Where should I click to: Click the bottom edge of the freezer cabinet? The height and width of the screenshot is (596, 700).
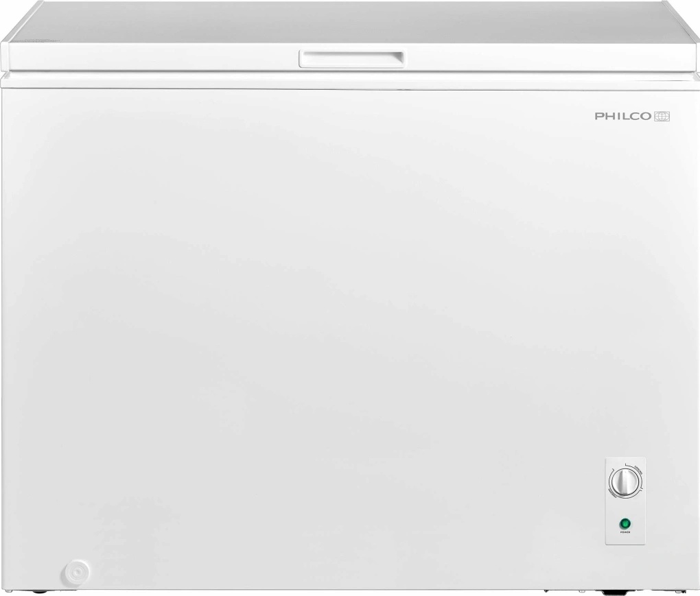tap(350, 588)
